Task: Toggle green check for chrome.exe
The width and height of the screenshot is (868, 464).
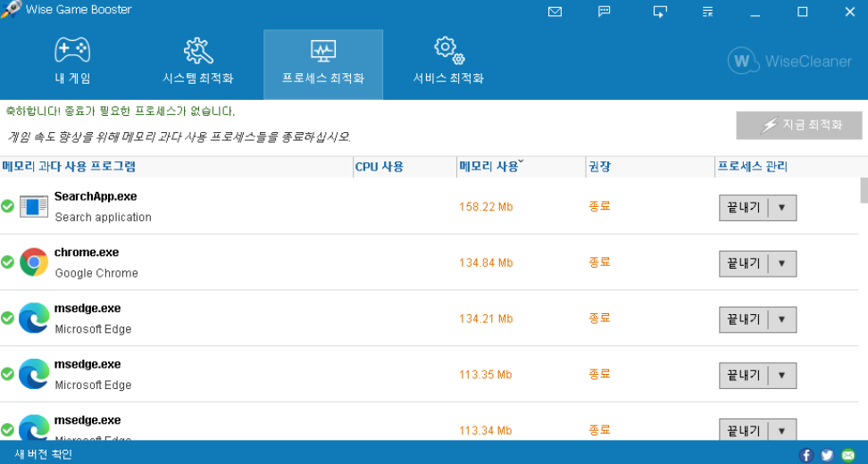Action: coord(7,262)
